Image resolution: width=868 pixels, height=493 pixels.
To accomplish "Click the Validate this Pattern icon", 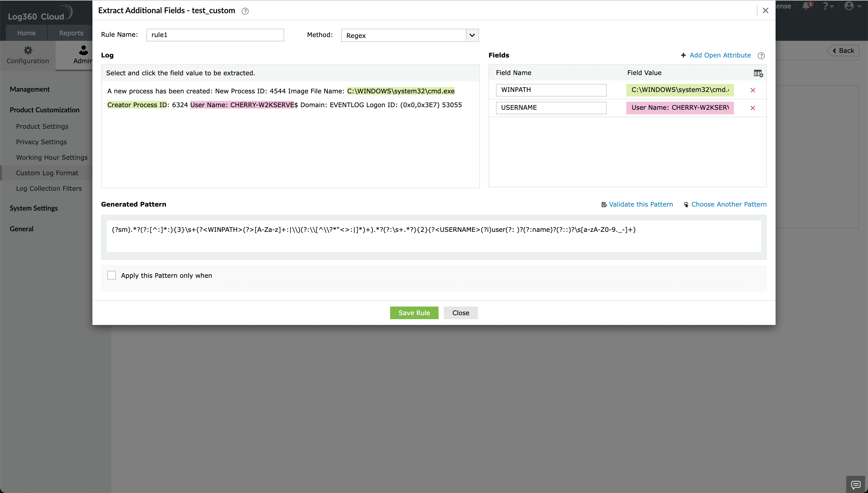I will click(x=604, y=204).
